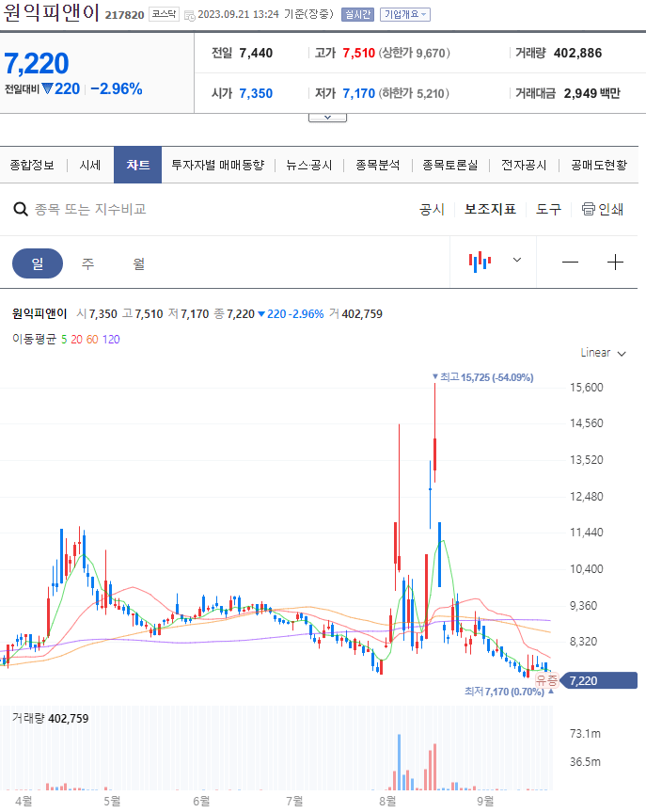Open the Linear scale dropdown

603,353
